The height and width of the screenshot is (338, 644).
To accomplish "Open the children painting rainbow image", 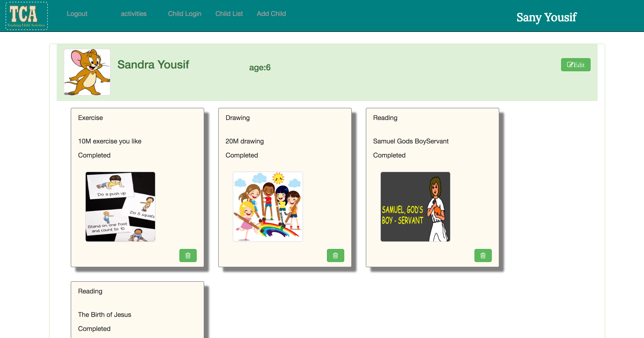I will click(268, 207).
